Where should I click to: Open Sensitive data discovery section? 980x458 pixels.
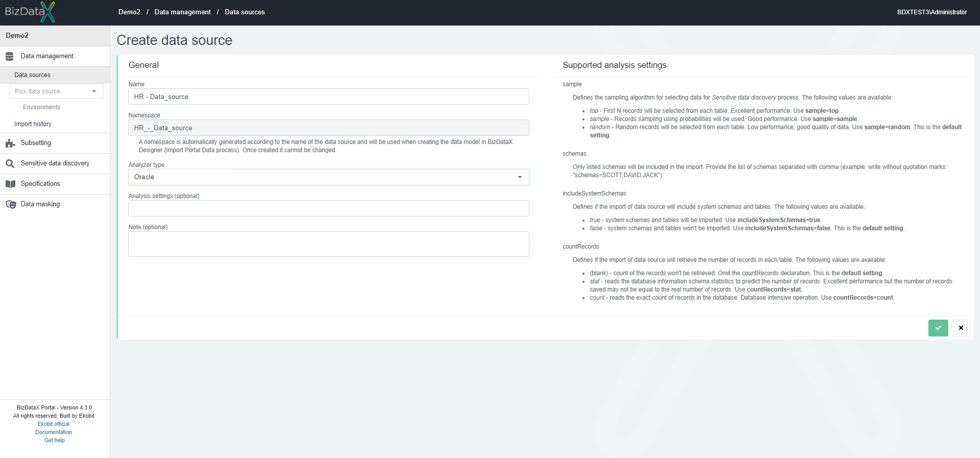coord(55,163)
